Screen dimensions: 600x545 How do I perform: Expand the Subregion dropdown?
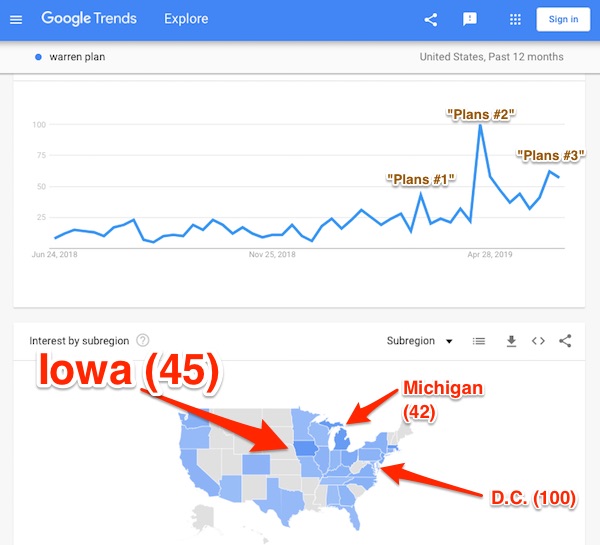click(x=420, y=341)
